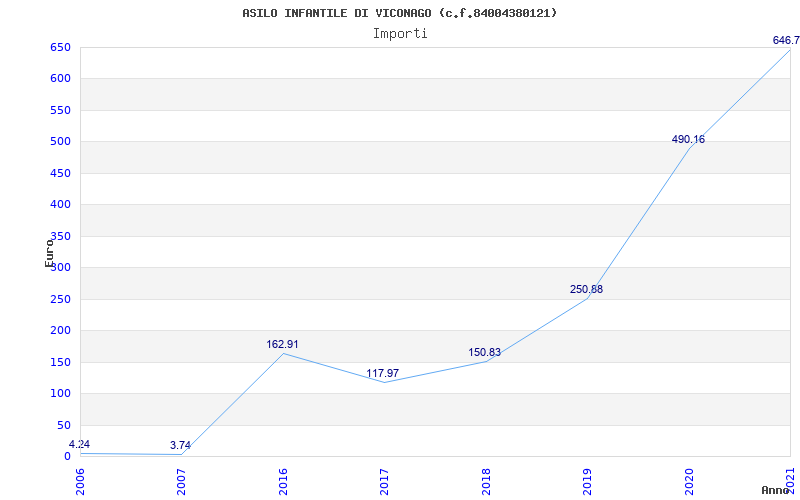800x500 pixels.
Task: Select the 162.91 data label
Action: (x=282, y=344)
